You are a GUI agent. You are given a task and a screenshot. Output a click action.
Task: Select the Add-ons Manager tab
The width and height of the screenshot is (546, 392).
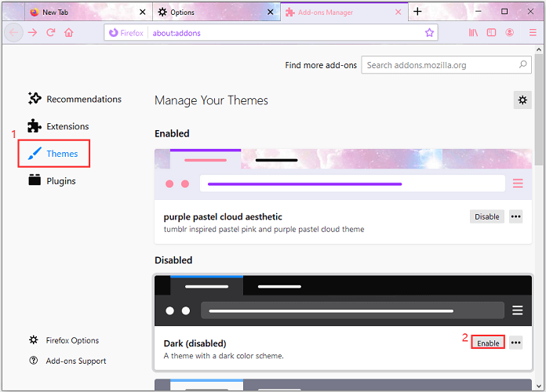344,13
